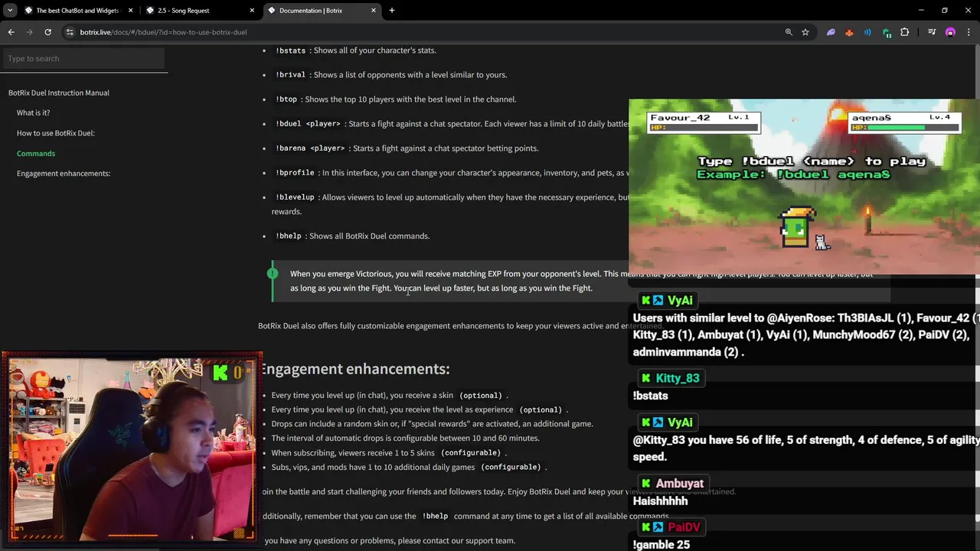
Task: Close the 'best ChatBot and Widgets' tab
Action: pyautogui.click(x=131, y=11)
